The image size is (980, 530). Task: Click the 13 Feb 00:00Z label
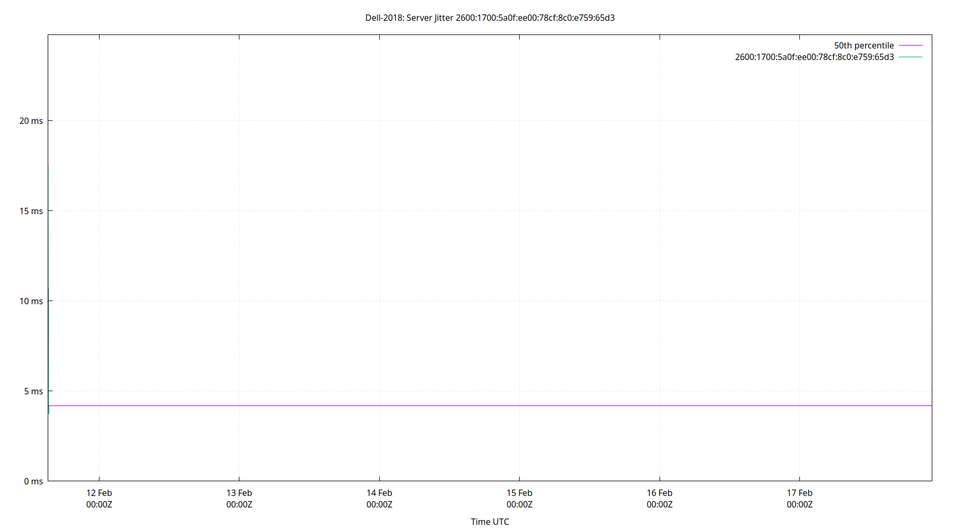tap(240, 499)
